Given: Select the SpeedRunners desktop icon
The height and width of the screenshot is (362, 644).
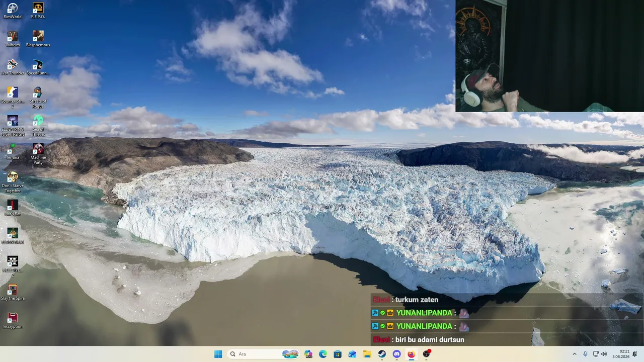Looking at the screenshot, I should (x=38, y=67).
